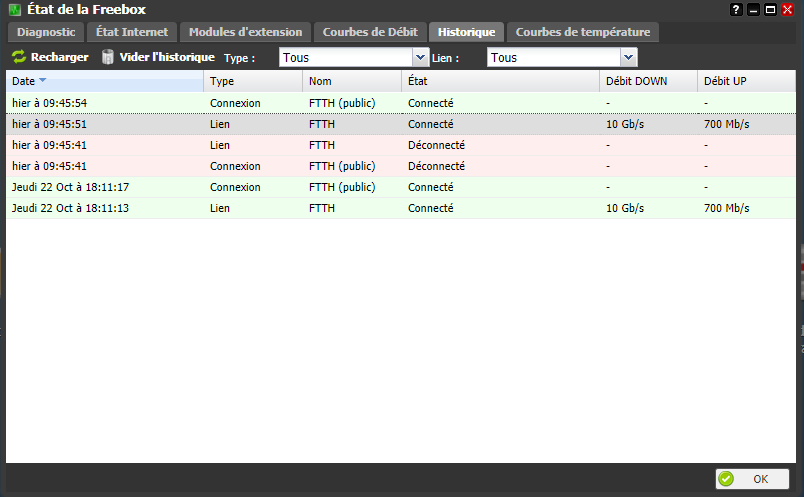Click the 'Type :' filter label
Viewport: 804px width, 497px height.
click(x=239, y=58)
